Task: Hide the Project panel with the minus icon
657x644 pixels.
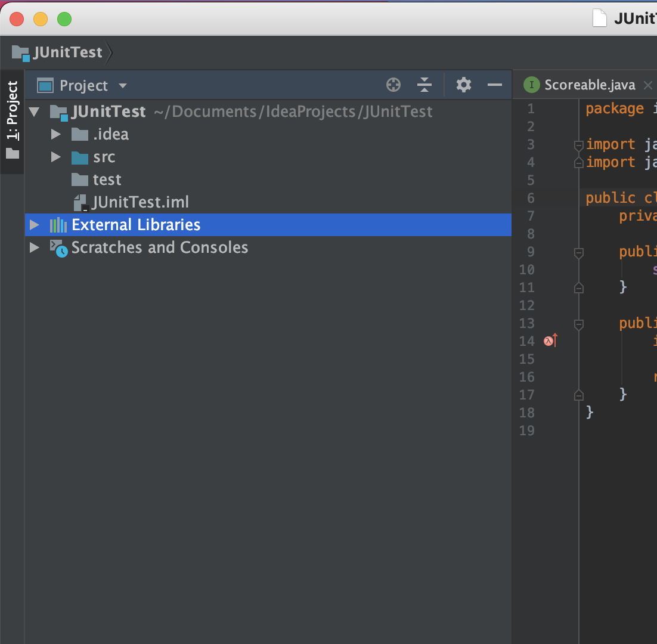Action: click(x=494, y=85)
